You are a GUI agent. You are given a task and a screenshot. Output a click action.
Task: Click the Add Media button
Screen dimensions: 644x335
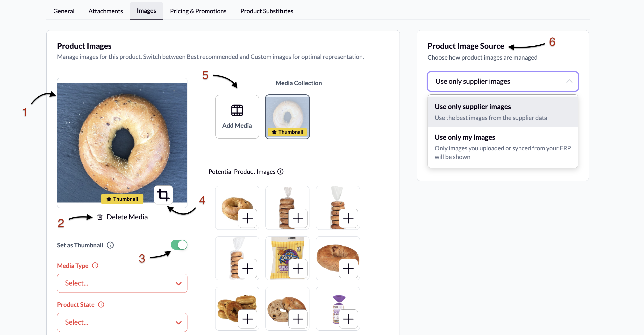coord(237,117)
